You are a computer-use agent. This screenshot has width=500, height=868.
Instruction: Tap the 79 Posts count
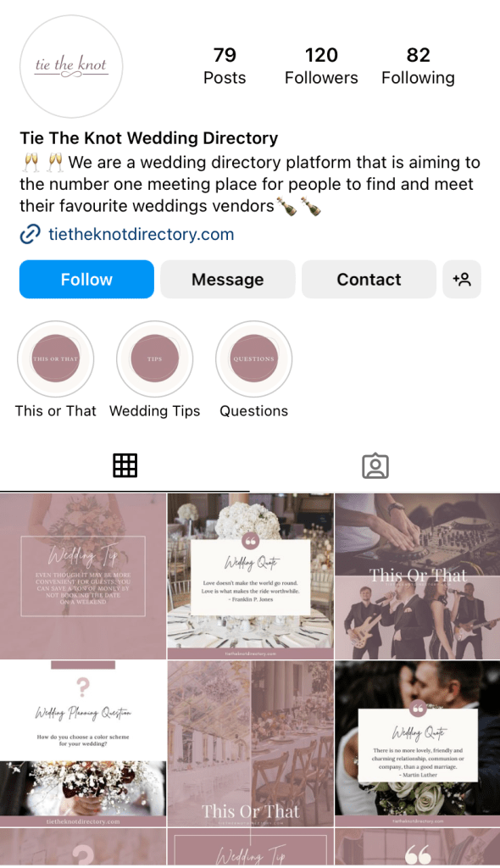pyautogui.click(x=225, y=66)
